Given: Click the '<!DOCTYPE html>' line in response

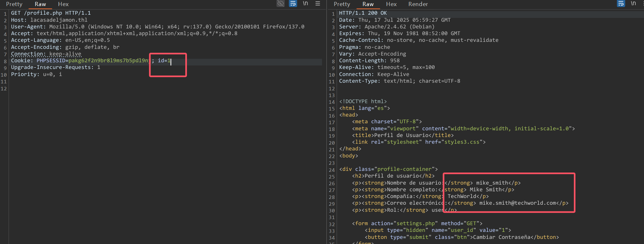Looking at the screenshot, I should coord(363,102).
